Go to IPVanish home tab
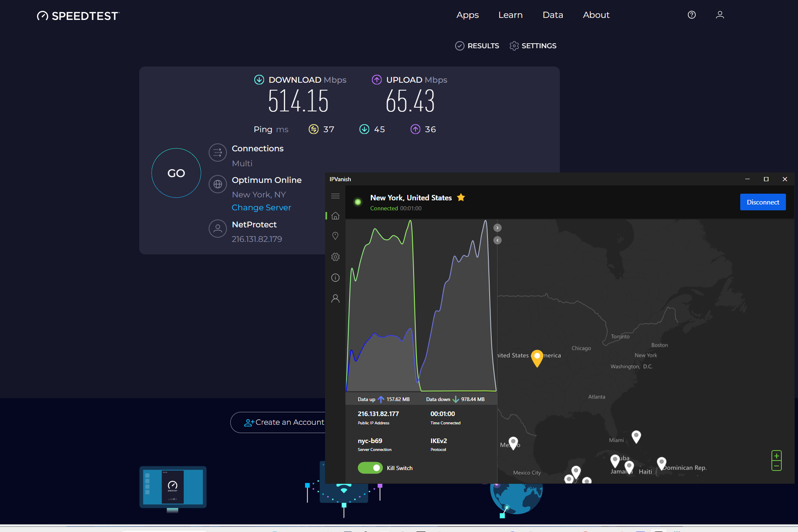 [x=335, y=216]
